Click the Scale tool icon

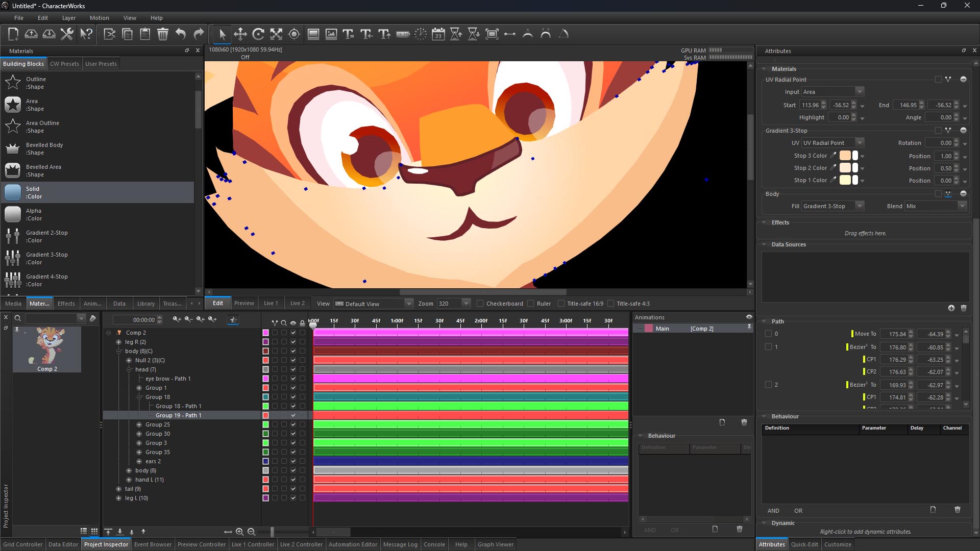tap(276, 34)
